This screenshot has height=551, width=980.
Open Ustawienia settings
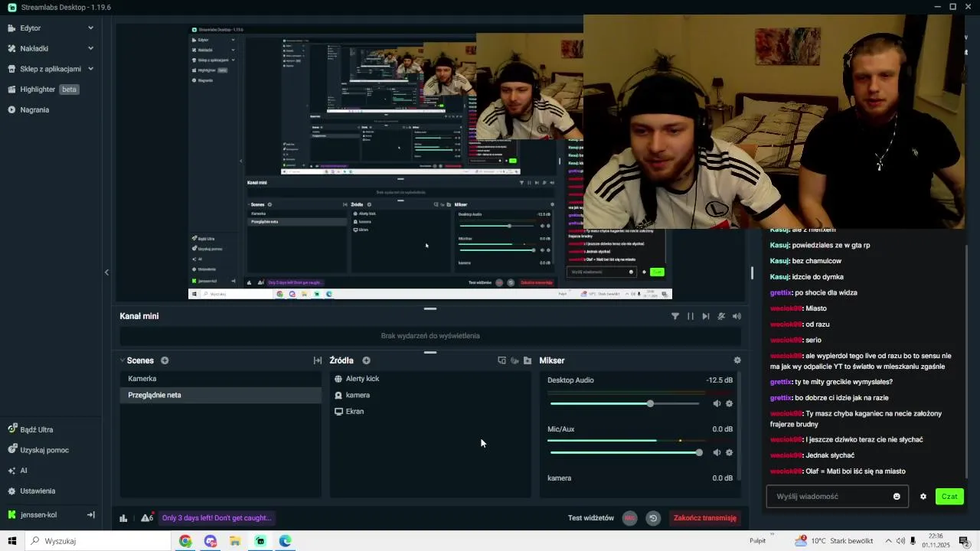tap(31, 491)
